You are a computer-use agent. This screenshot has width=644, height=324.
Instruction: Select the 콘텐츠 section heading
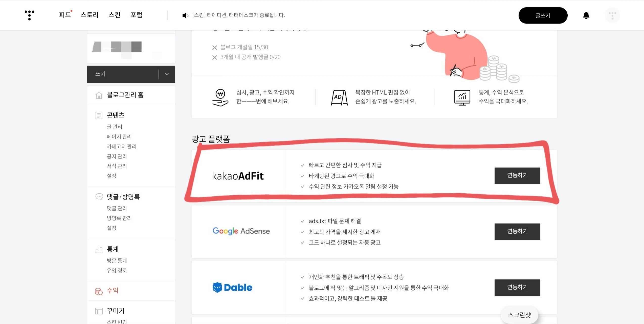click(x=116, y=115)
